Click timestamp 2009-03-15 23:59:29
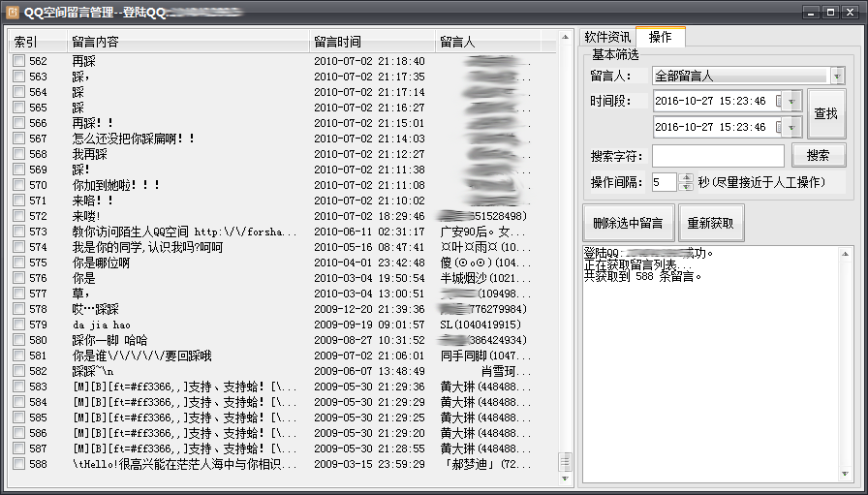 pyautogui.click(x=369, y=464)
